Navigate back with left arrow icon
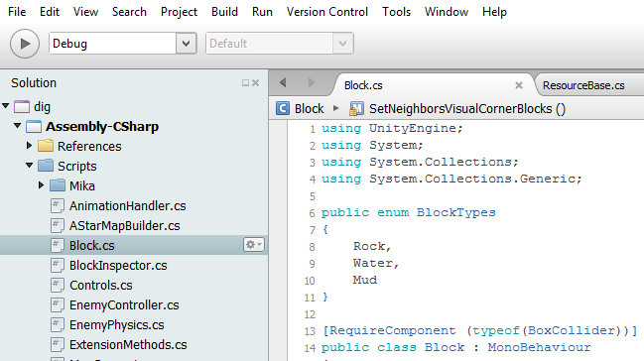 tap(283, 82)
